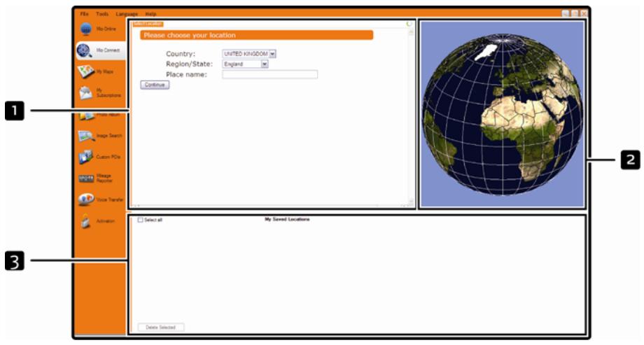Click the Country: label
Image resolution: width=644 pixels, height=345 pixels.
coord(181,54)
